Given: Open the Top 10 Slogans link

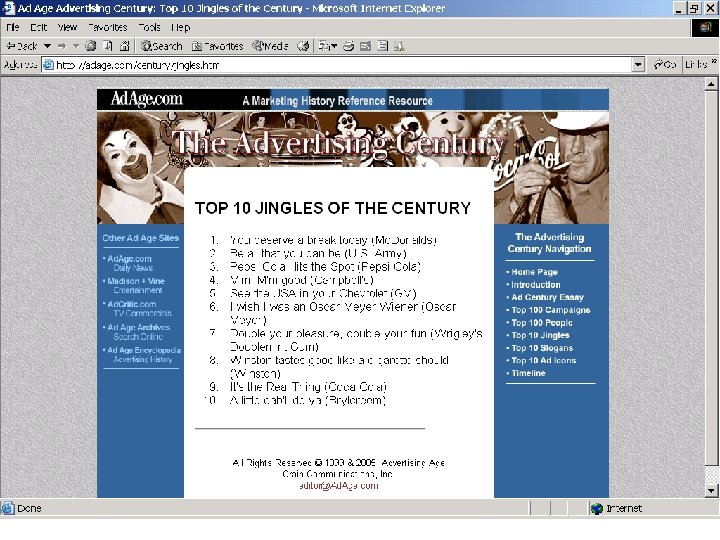Looking at the screenshot, I should tap(542, 348).
